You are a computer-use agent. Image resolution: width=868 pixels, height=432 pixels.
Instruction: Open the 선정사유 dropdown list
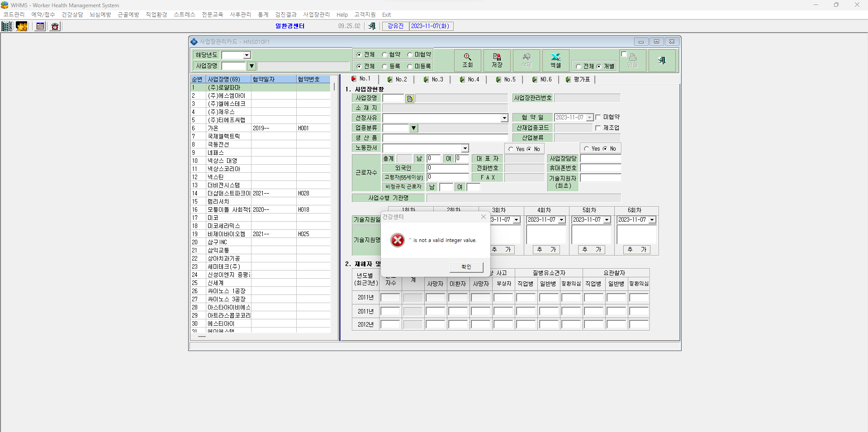(x=504, y=118)
